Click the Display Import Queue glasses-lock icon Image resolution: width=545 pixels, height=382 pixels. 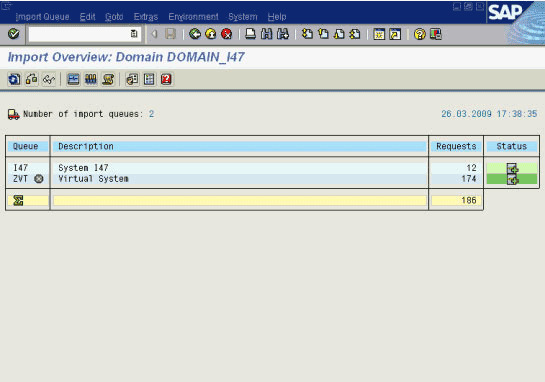click(x=32, y=79)
